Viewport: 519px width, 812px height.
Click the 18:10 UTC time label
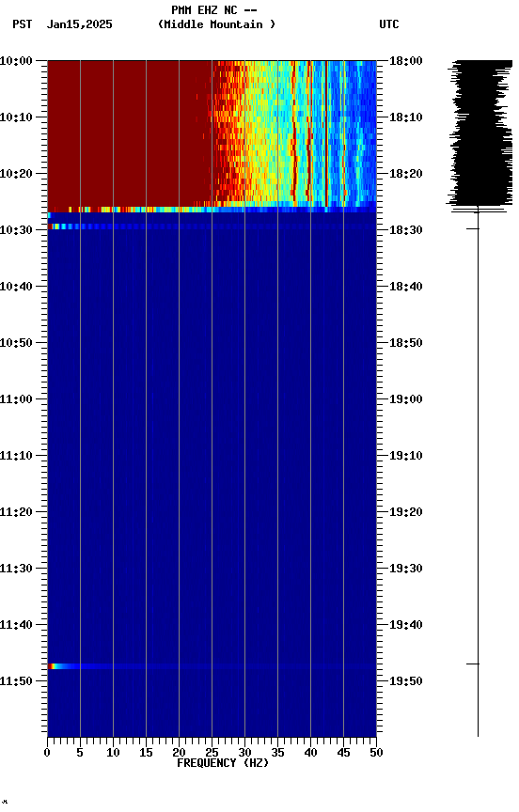(x=405, y=117)
